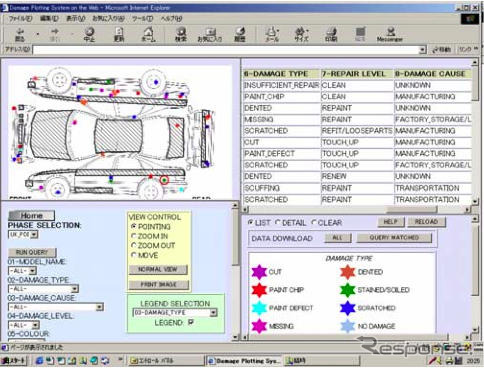Click the text Size toolbar icon
Screen dimensions: 484x368
click(301, 34)
